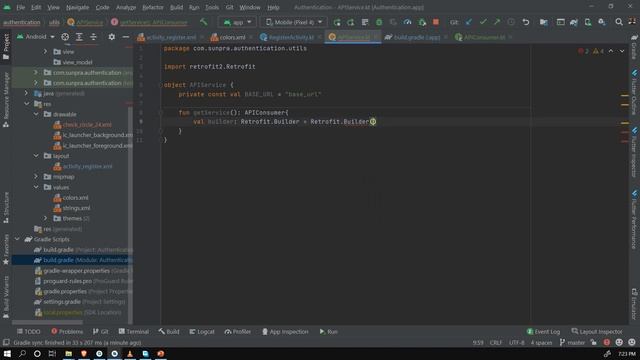Stop the running app with red square
The width and height of the screenshot is (640, 360).
(x=436, y=22)
